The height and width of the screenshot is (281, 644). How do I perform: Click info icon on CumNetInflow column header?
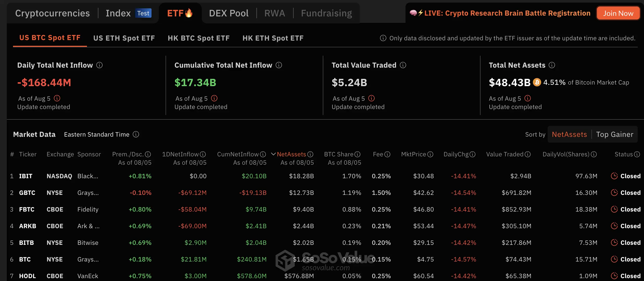click(263, 154)
